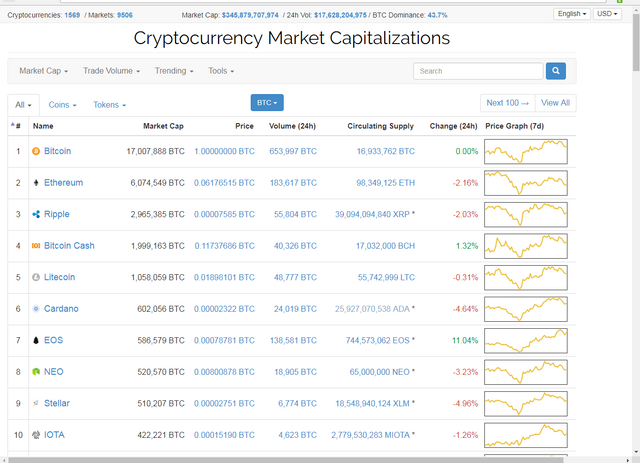Sort table by Price column header

point(244,126)
